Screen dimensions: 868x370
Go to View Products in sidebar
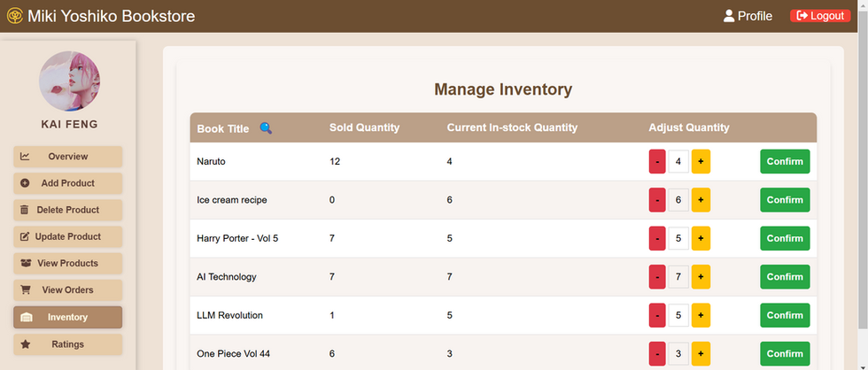(x=67, y=263)
